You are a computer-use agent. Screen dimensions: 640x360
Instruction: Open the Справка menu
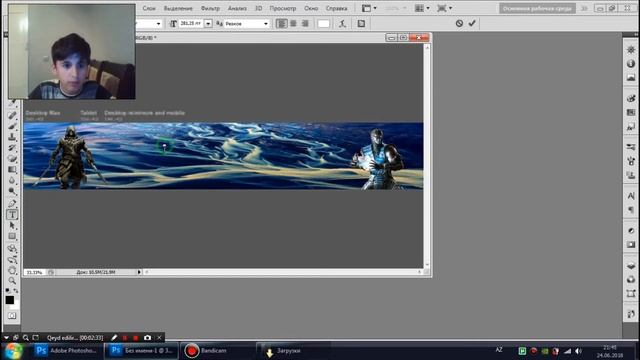tap(336, 8)
